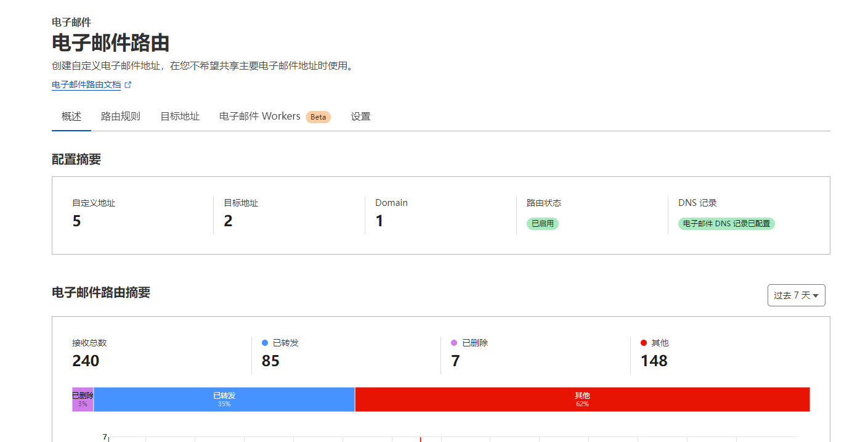Viewport: 868px width, 442px height.
Task: Click the Domain label in 配置摘要
Action: click(x=391, y=203)
